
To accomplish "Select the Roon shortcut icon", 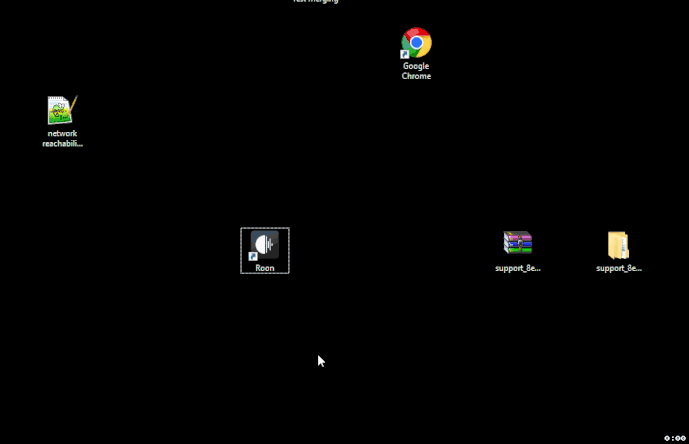I will (265, 245).
